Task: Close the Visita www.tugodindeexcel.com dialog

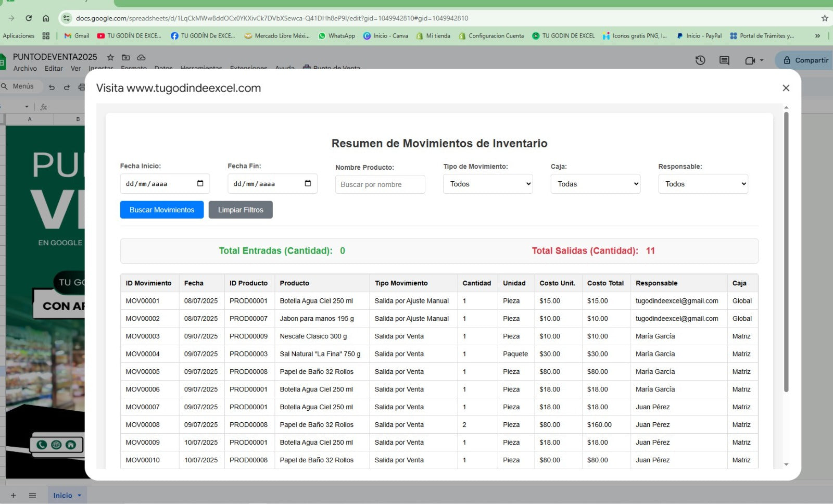Action: (786, 88)
